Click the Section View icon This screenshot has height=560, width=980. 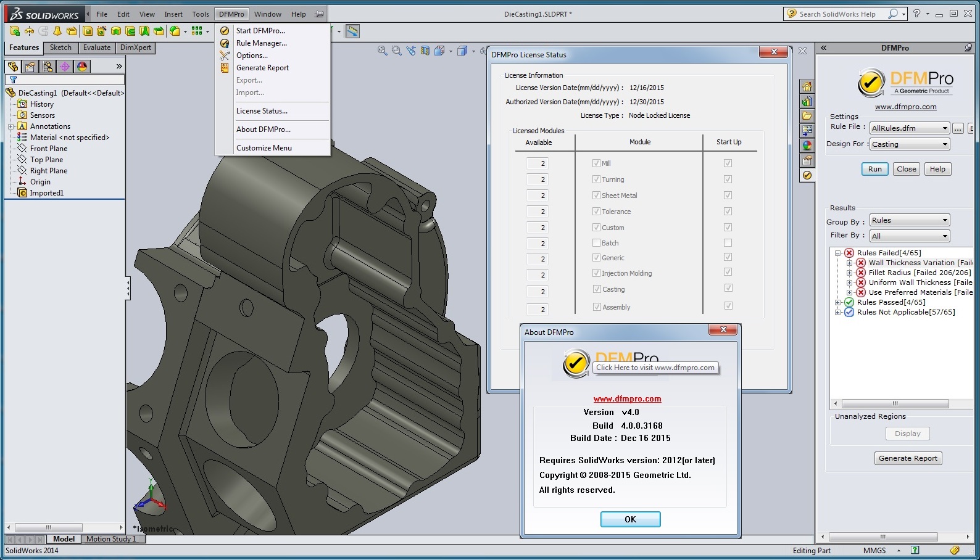pos(425,51)
